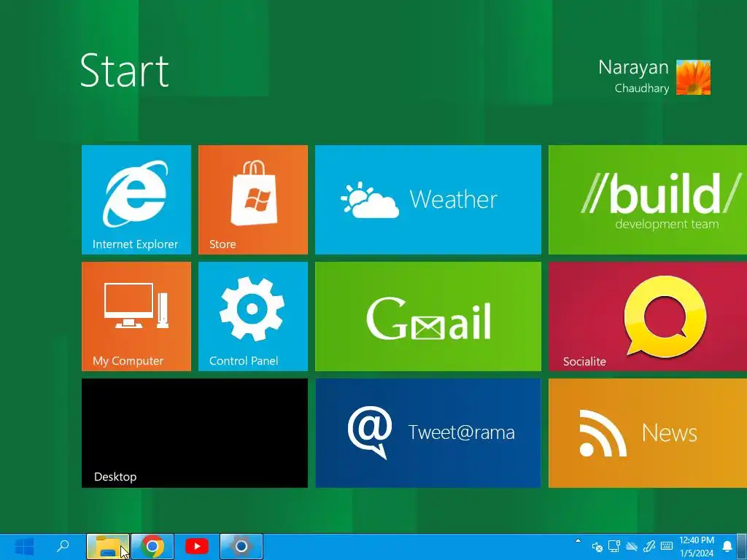Open the Store tile
This screenshot has height=560, width=747.
253,200
